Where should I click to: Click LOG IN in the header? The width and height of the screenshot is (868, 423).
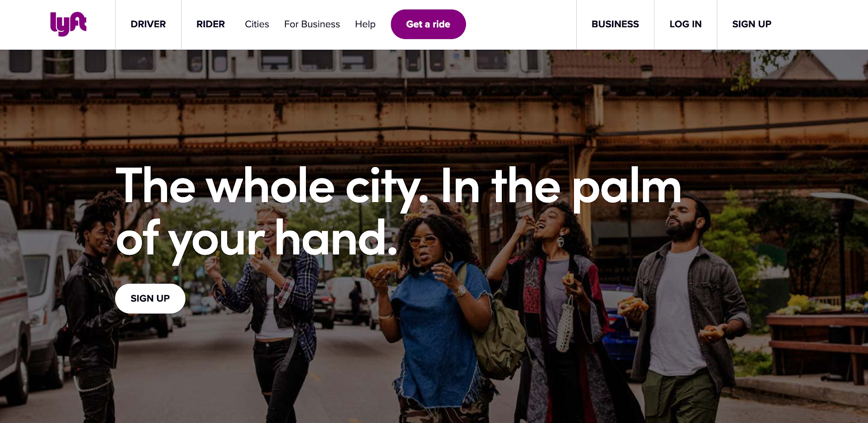686,24
